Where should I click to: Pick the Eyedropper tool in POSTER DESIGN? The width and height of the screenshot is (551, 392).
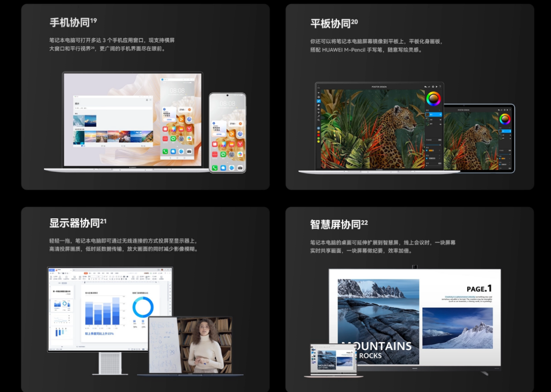click(x=319, y=116)
